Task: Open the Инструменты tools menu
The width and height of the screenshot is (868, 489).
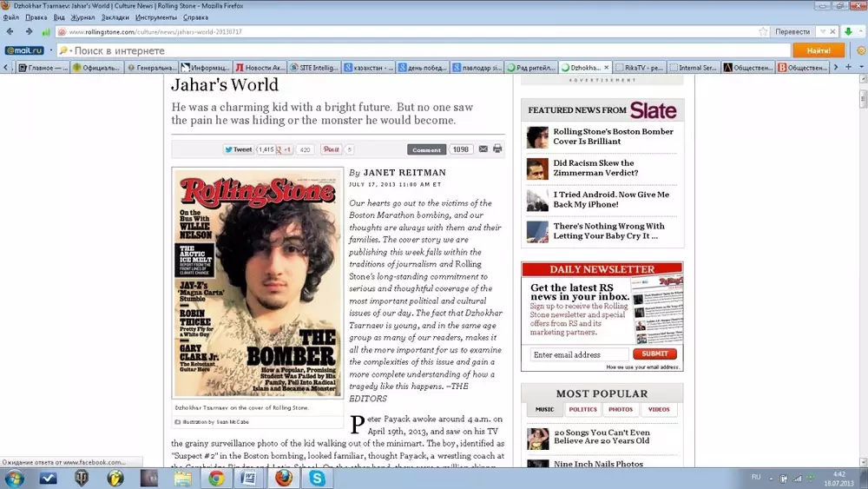Action: point(156,17)
